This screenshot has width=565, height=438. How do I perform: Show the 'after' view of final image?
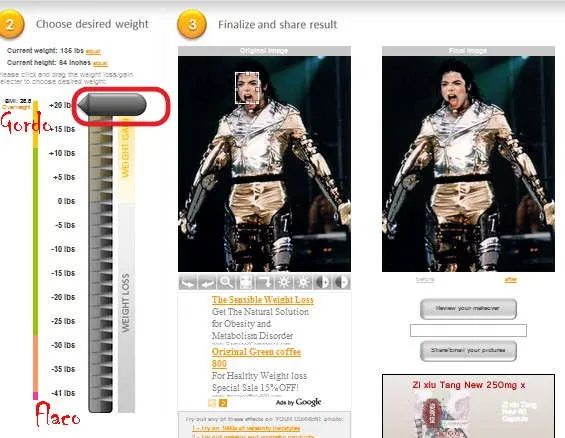tap(511, 280)
